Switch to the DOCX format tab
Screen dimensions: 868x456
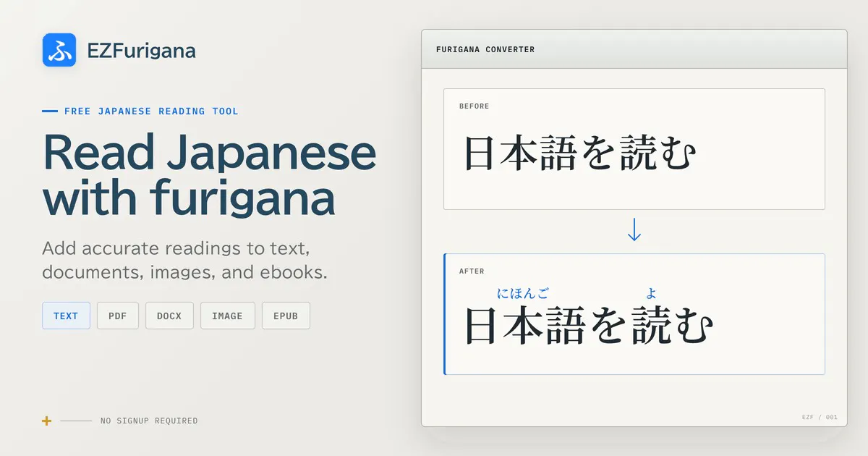tap(169, 316)
